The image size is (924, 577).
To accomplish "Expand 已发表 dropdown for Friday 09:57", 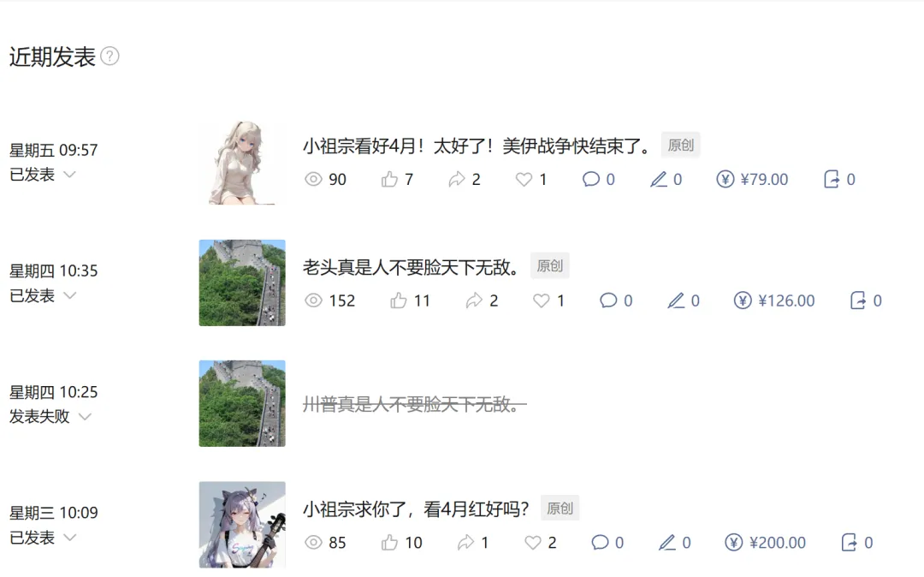I will 69,175.
